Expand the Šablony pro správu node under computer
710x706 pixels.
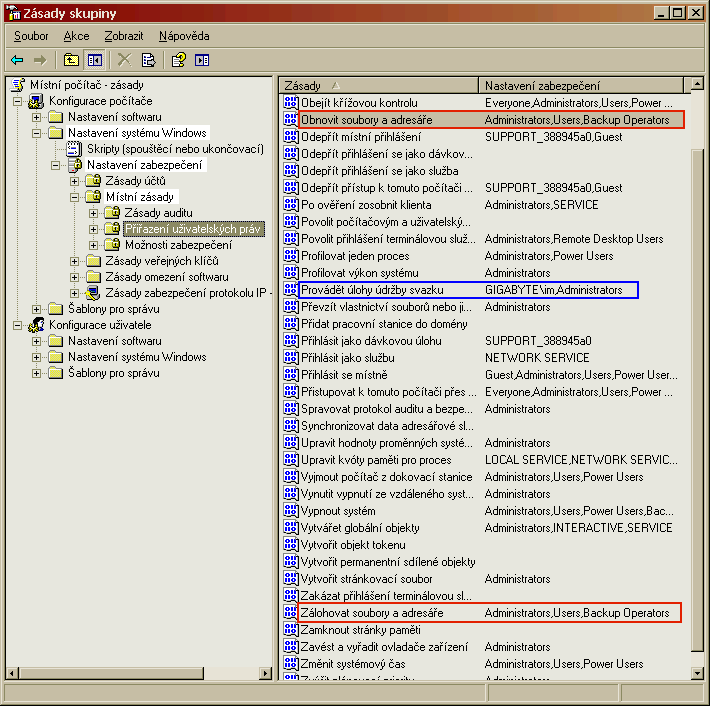click(x=37, y=309)
